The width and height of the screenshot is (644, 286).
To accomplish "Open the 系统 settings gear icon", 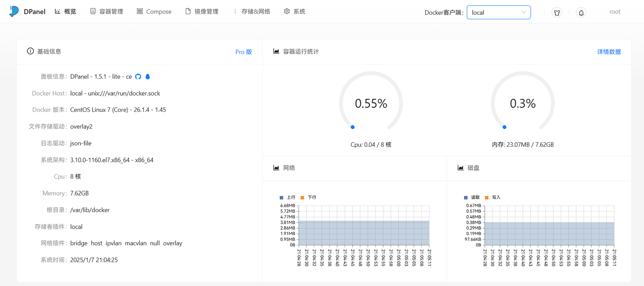I will [287, 11].
